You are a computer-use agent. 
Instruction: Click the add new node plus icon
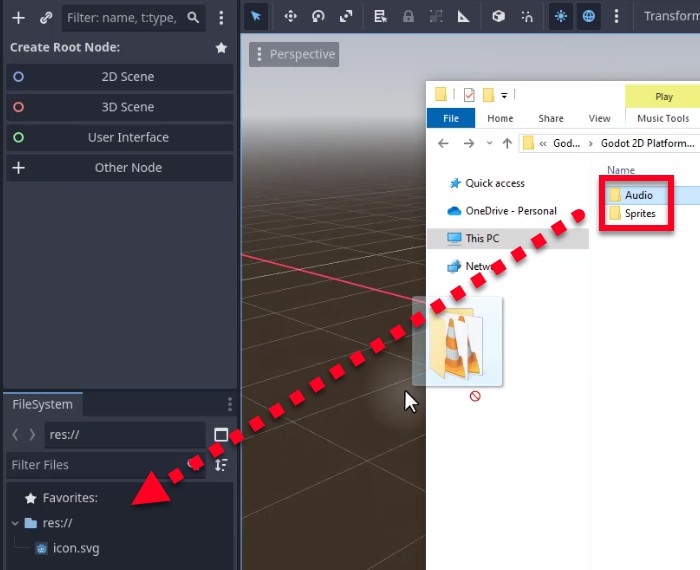pos(18,18)
